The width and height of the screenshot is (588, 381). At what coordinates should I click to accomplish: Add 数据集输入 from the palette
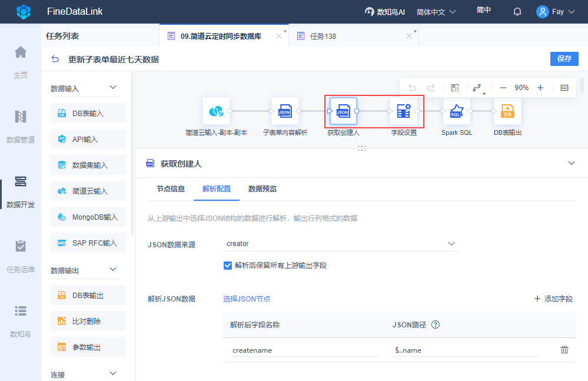tap(88, 165)
